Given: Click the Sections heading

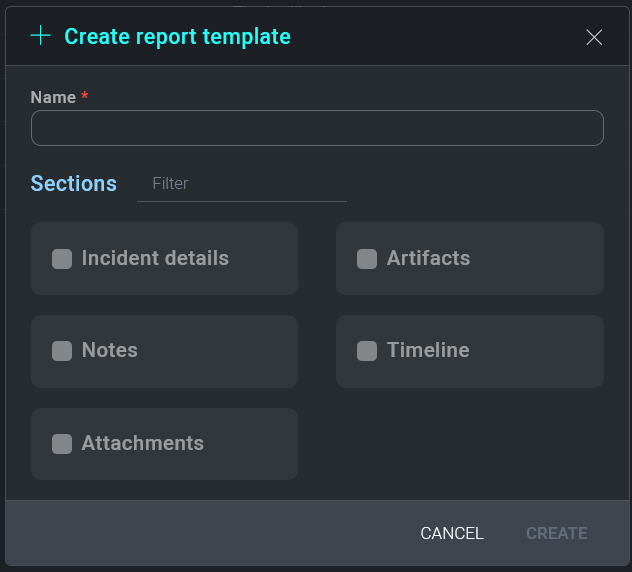Looking at the screenshot, I should (74, 184).
